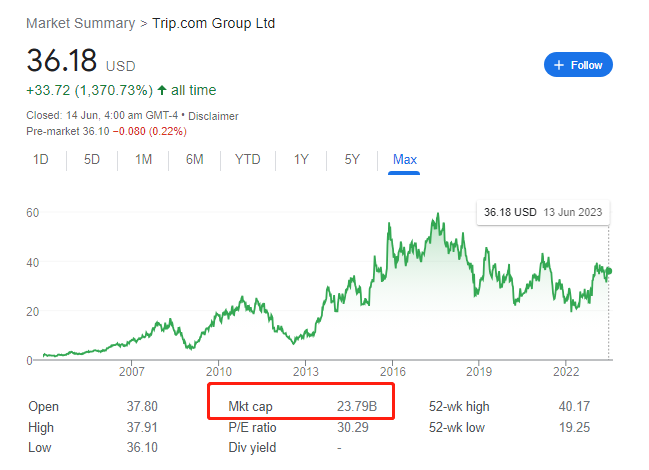The width and height of the screenshot is (649, 470).
Task: Follow Trip.com Group stock
Action: 578,65
